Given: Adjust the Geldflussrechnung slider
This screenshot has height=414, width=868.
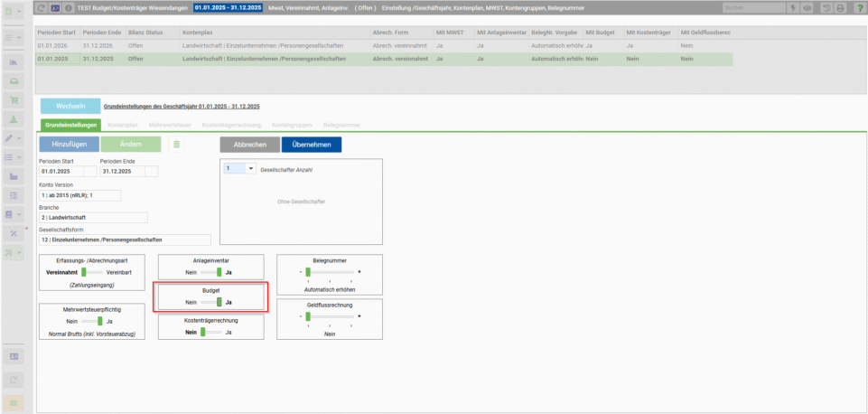Looking at the screenshot, I should tap(330, 315).
